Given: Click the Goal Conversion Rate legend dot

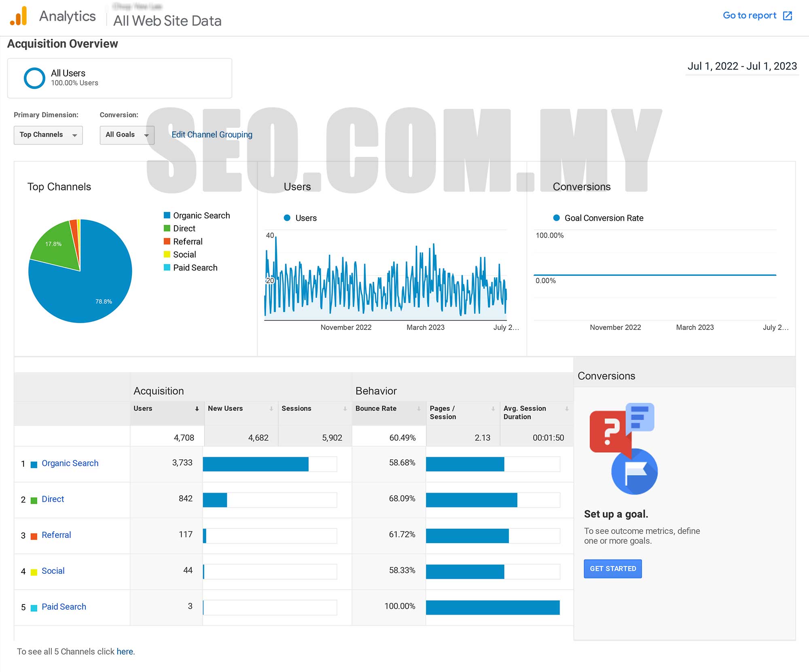Looking at the screenshot, I should pos(557,218).
